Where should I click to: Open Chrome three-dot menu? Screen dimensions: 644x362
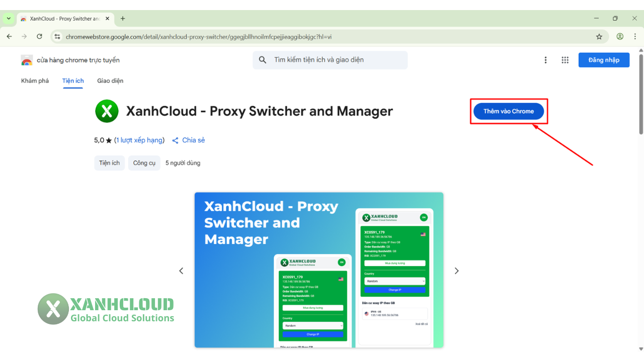[x=634, y=37]
